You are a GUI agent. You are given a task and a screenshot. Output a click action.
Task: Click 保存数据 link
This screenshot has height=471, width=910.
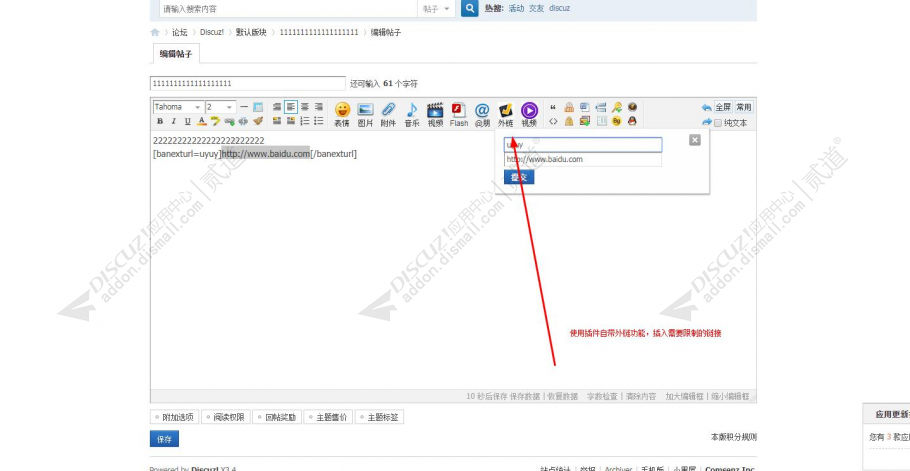(x=526, y=397)
